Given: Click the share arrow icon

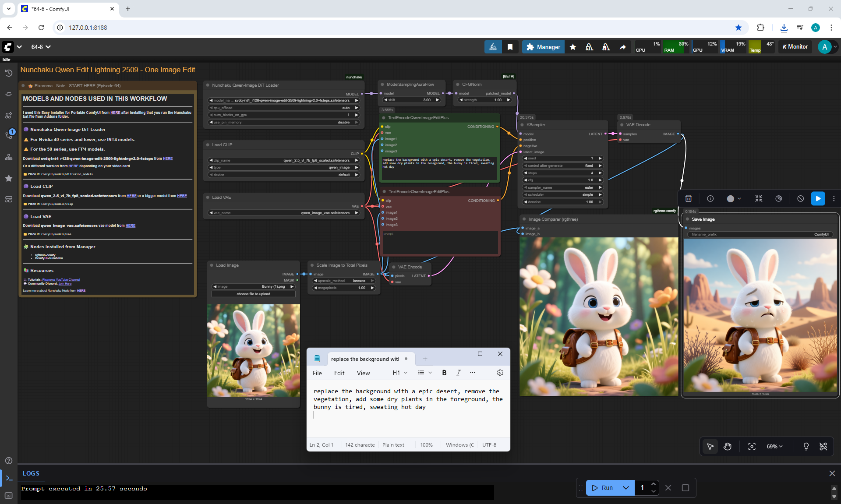Looking at the screenshot, I should point(622,47).
